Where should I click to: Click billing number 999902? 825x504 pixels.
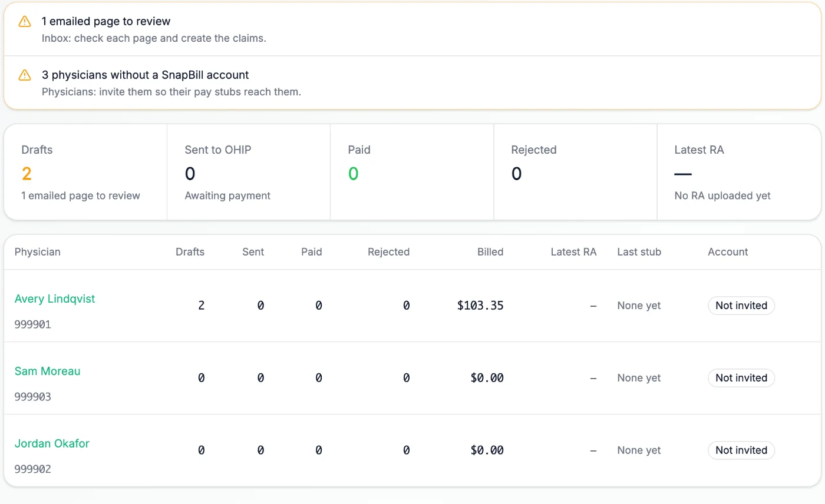(x=33, y=469)
